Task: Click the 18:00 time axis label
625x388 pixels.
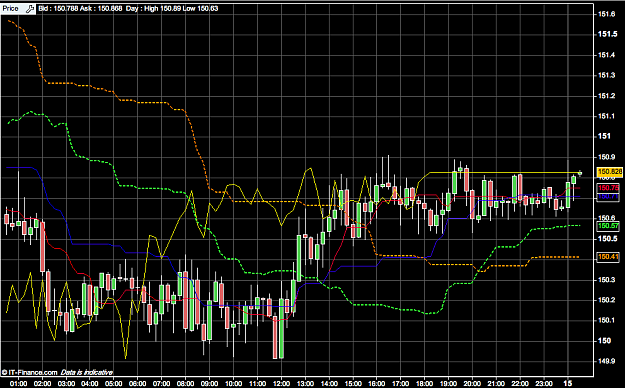Action: click(425, 384)
